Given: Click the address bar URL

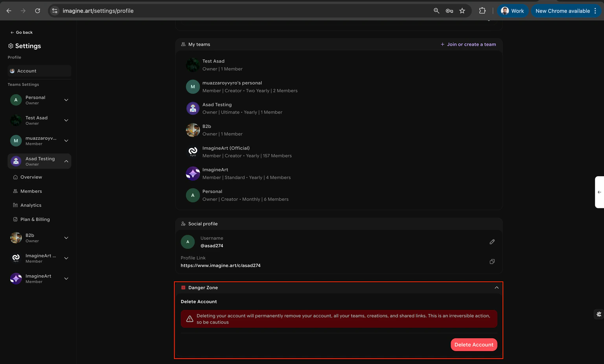Looking at the screenshot, I should point(98,11).
